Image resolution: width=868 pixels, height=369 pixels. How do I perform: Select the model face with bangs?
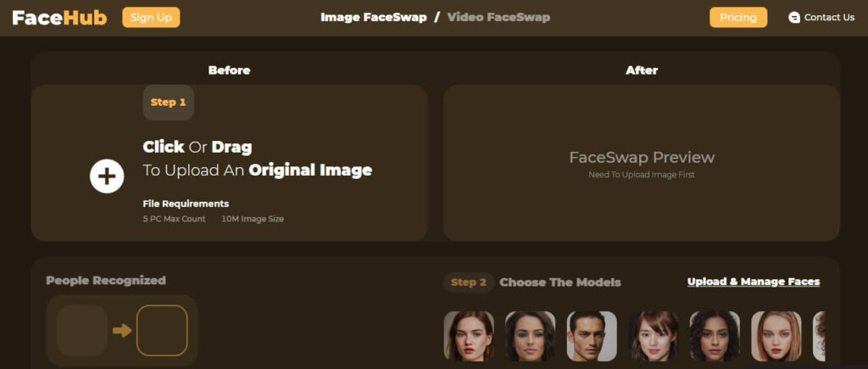pyautogui.click(x=654, y=336)
